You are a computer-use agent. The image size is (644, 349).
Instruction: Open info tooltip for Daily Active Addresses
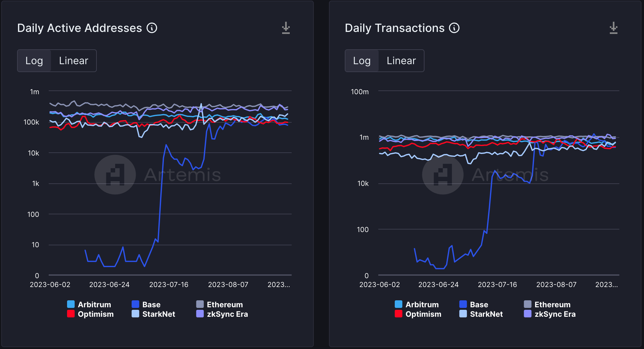click(x=152, y=28)
